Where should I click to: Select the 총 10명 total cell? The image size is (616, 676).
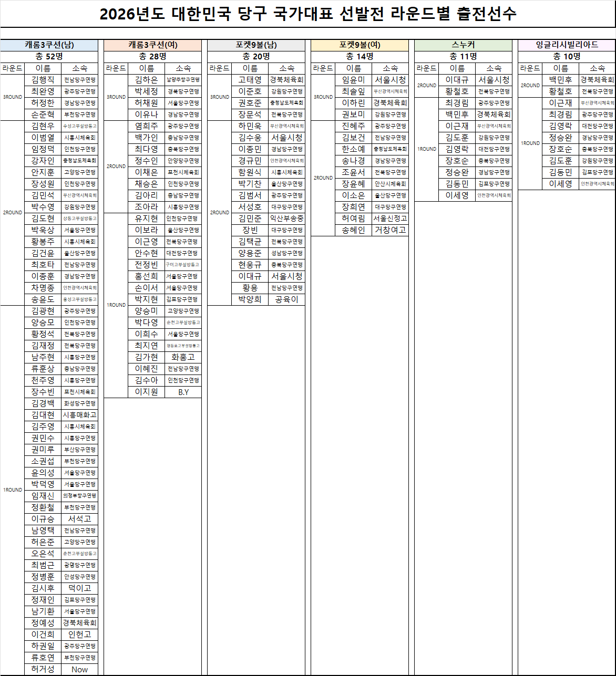pos(567,57)
